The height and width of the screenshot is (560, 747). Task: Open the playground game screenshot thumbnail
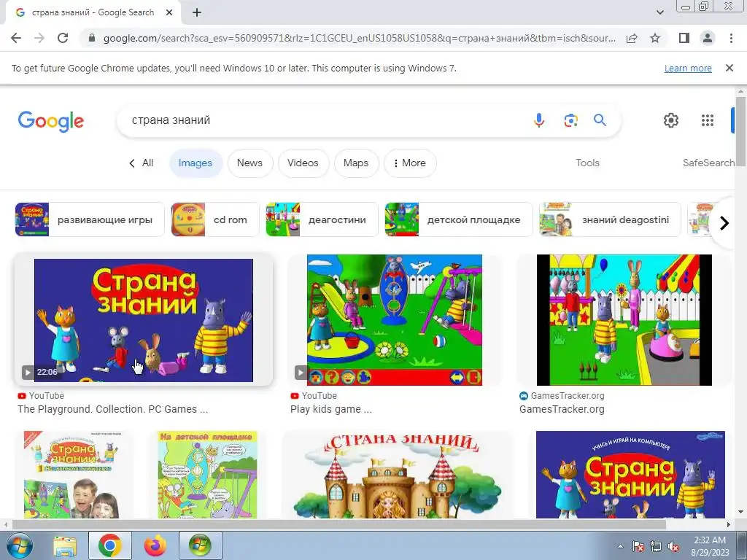click(x=395, y=320)
